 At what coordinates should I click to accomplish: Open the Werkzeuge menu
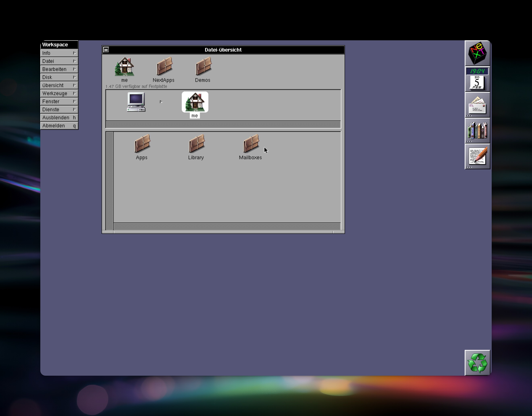59,93
